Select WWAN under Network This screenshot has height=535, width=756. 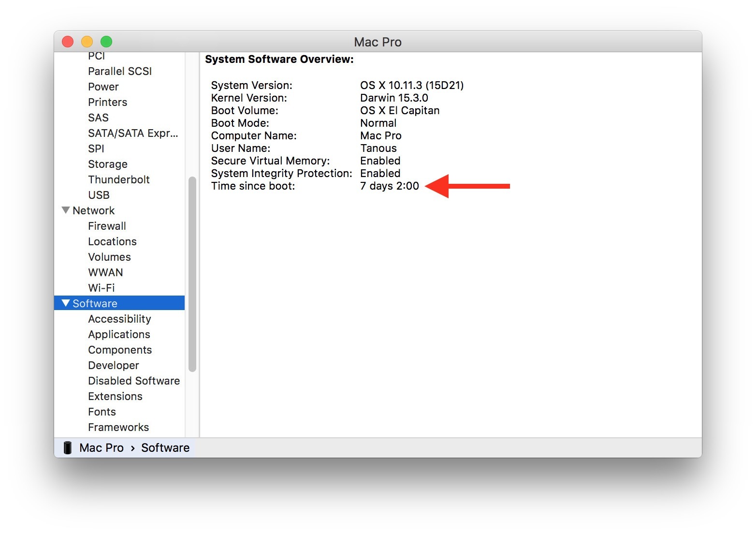click(x=105, y=272)
